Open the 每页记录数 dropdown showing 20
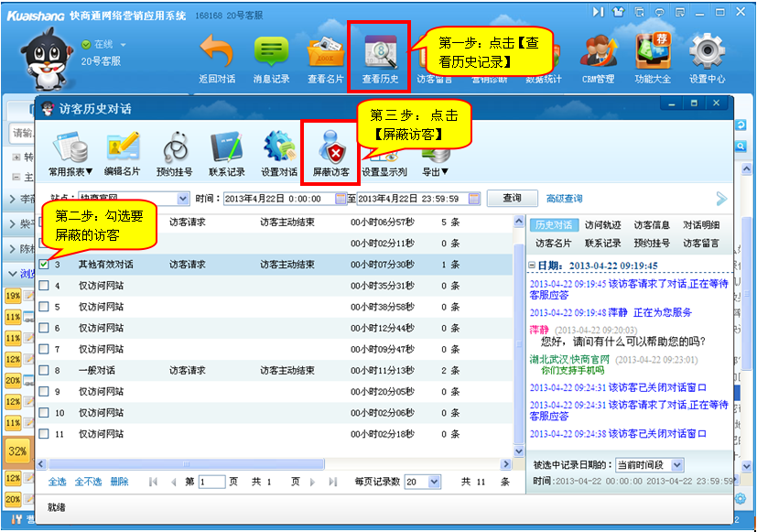Screen dimensions: 757x532 pos(423,482)
